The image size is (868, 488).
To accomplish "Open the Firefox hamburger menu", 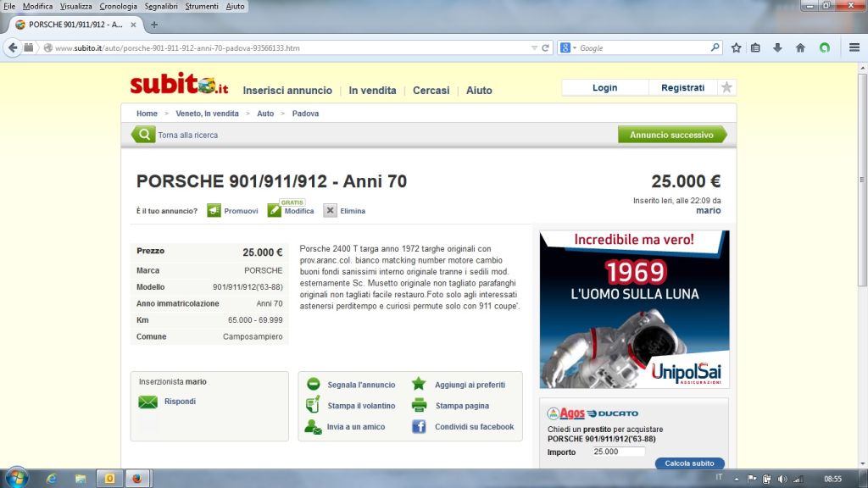I will tap(854, 48).
